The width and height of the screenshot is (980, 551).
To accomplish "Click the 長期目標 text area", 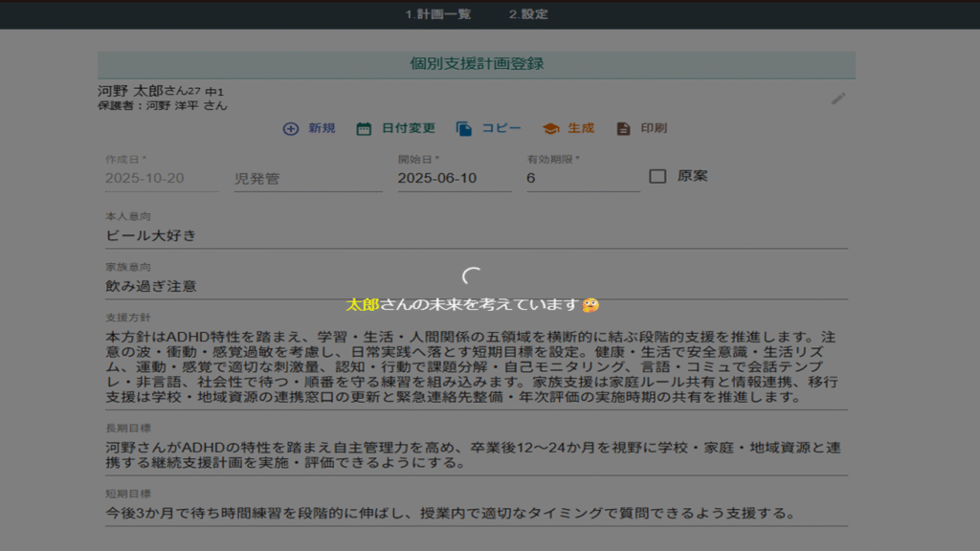I will [476, 454].
